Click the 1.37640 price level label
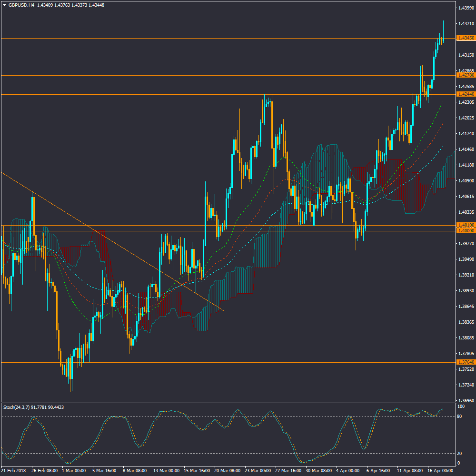Image resolution: width=476 pixels, height=476 pixels. click(x=465, y=362)
